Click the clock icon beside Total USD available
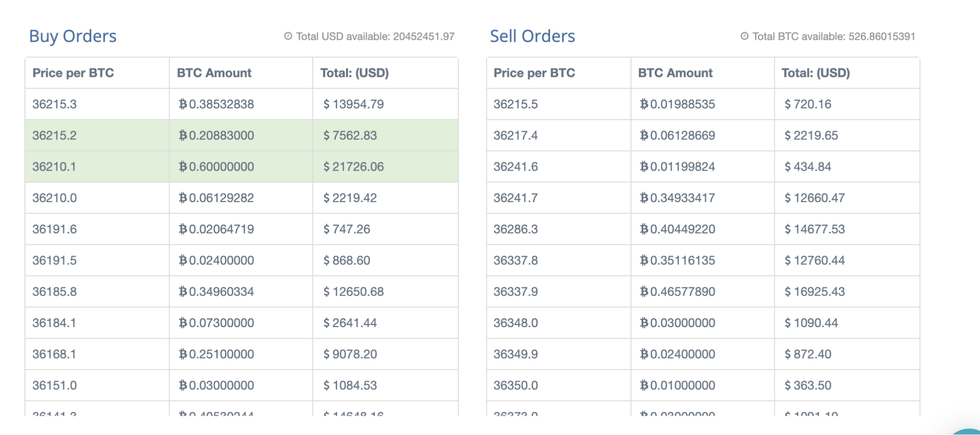Viewport: 980px width, 435px height. [288, 36]
